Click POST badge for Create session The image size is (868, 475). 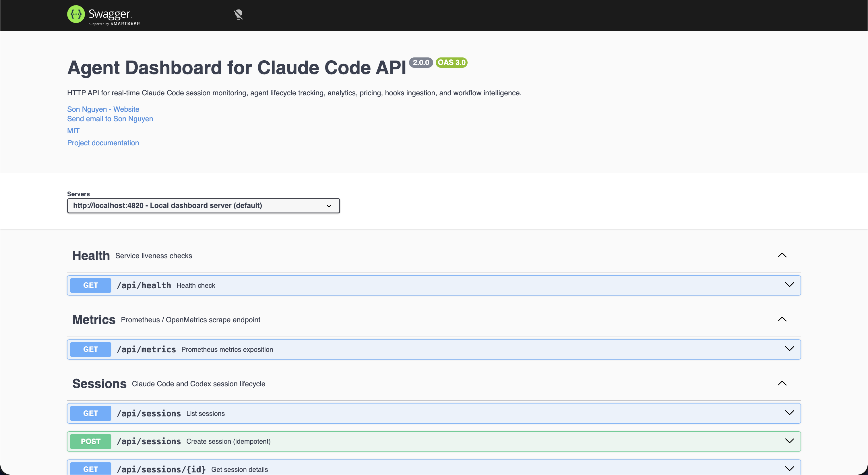click(x=91, y=441)
